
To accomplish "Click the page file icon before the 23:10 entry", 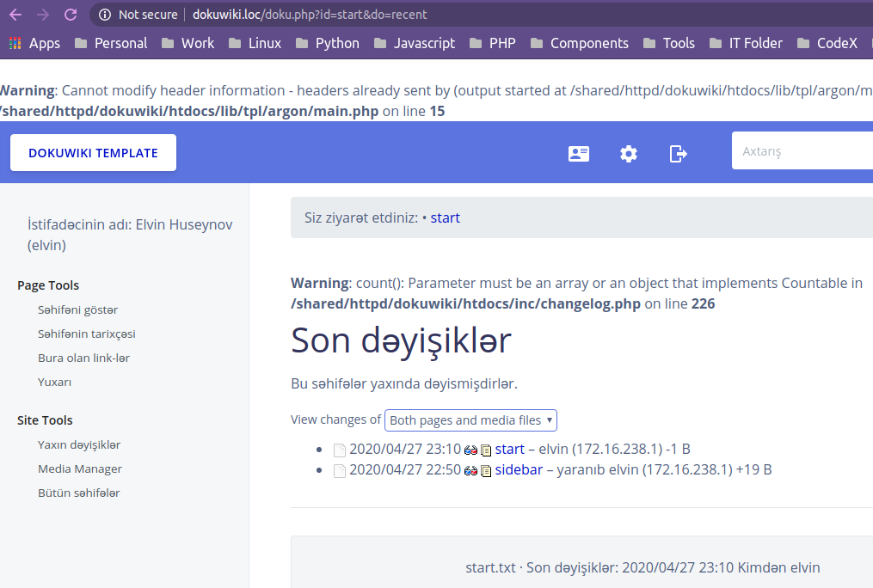I will (340, 450).
